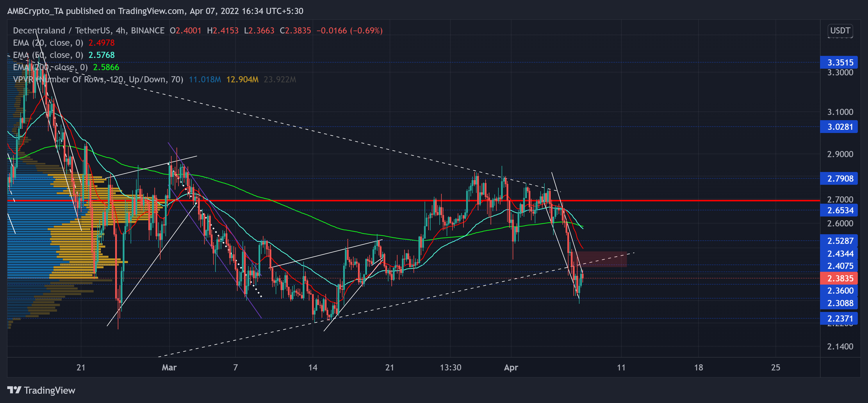This screenshot has width=868, height=403.
Task: Click the EMA 20 value 2.4978
Action: click(101, 43)
